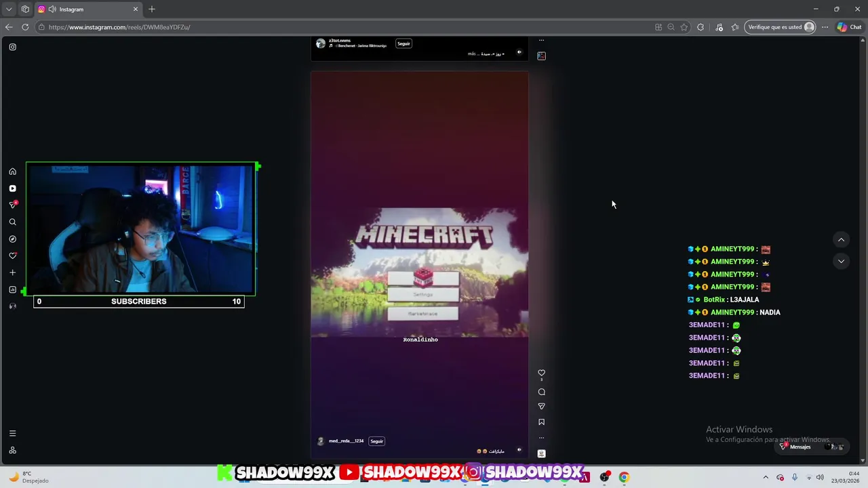Viewport: 868px width, 488px height.
Task: Open the Mensajes floating button
Action: point(812,447)
